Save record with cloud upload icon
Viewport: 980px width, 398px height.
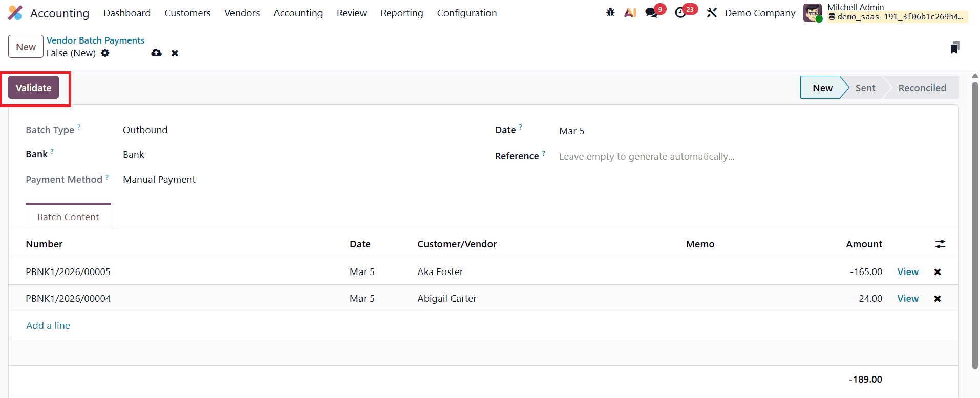click(x=157, y=53)
